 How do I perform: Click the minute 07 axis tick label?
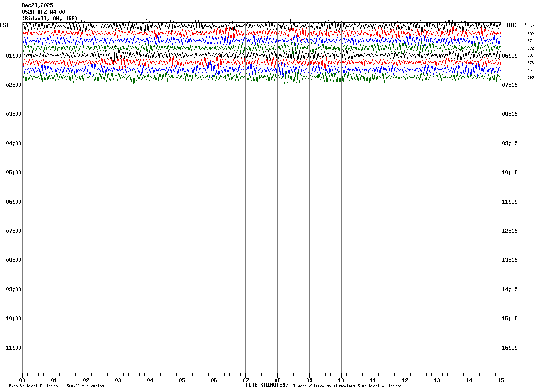click(x=245, y=380)
